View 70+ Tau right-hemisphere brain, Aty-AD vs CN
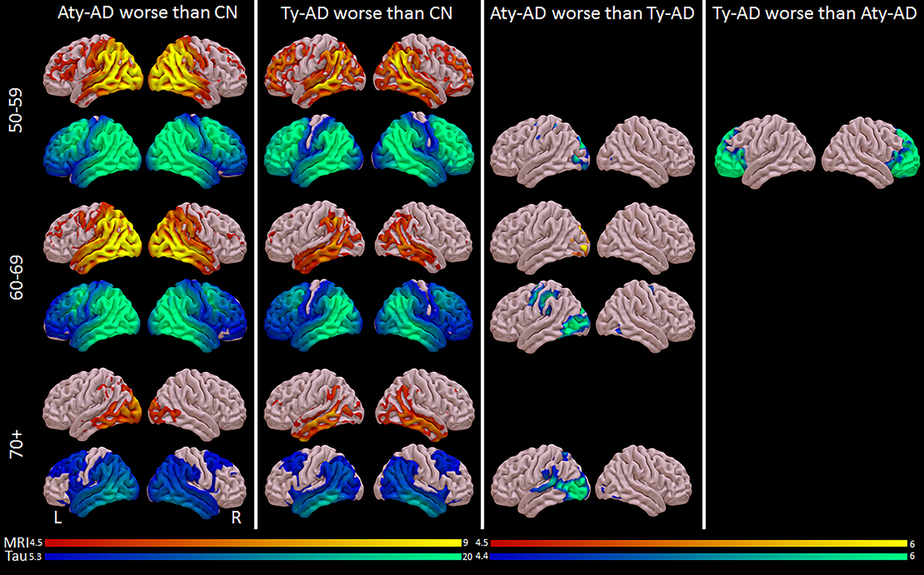 (x=197, y=483)
